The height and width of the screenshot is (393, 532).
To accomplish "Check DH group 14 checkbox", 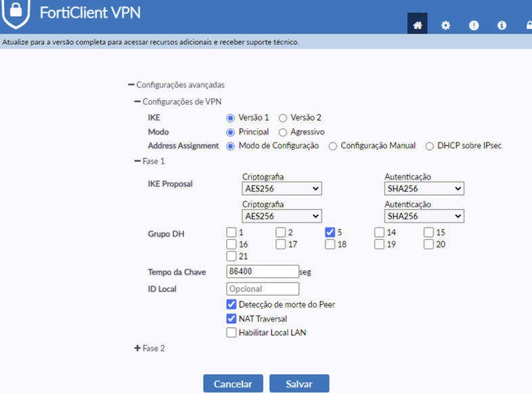I will pyautogui.click(x=380, y=232).
